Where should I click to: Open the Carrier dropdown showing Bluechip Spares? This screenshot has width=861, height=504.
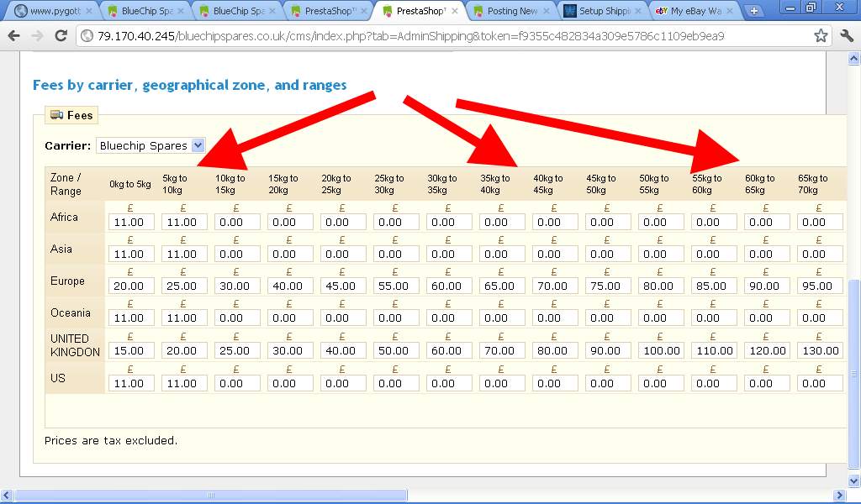[151, 145]
